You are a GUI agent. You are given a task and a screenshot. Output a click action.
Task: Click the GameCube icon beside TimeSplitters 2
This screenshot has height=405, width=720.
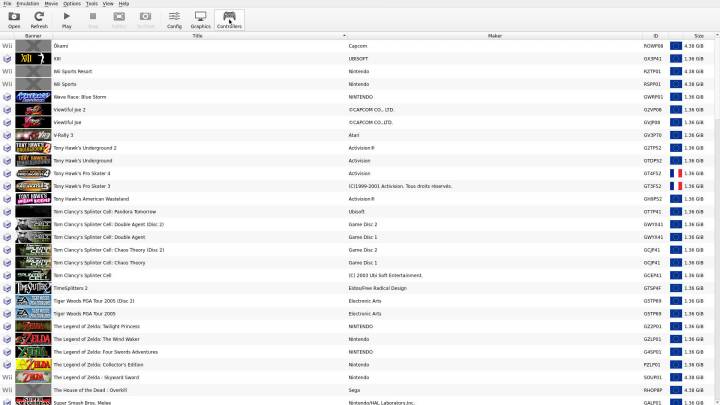point(7,288)
